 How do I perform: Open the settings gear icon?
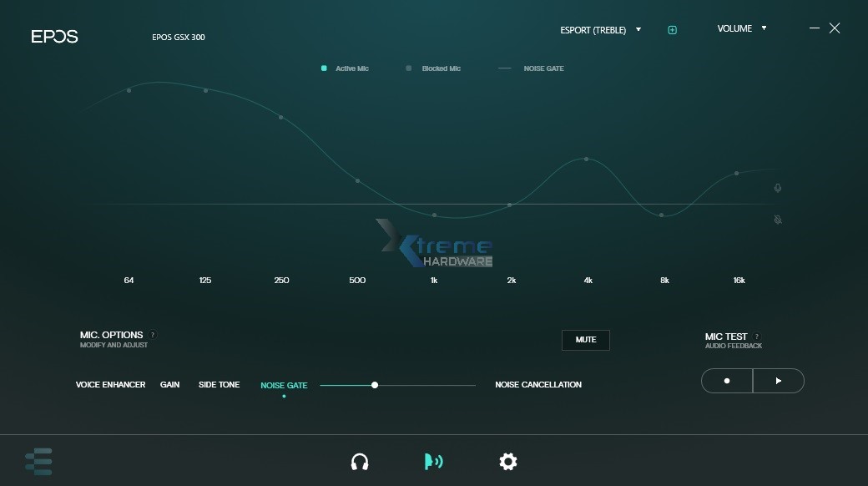tap(507, 462)
